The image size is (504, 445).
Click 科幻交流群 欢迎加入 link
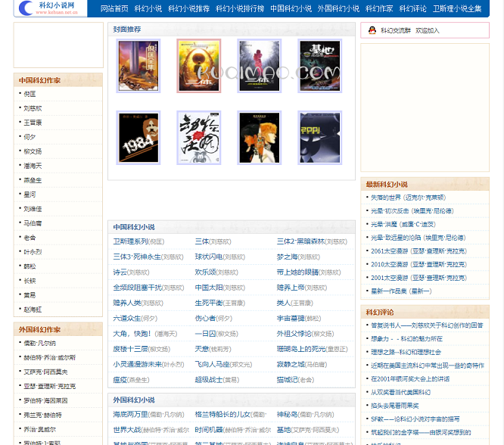point(410,30)
